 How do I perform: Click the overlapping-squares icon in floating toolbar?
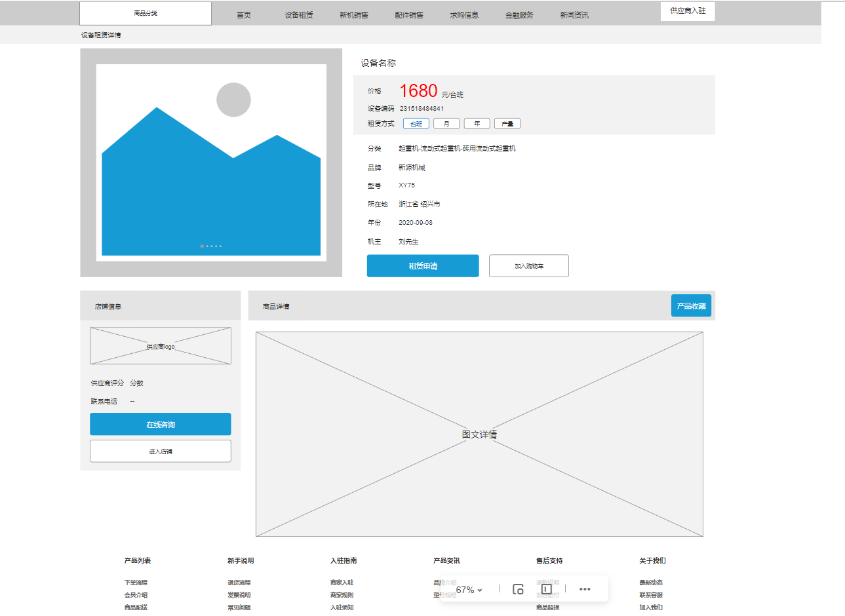pyautogui.click(x=518, y=589)
